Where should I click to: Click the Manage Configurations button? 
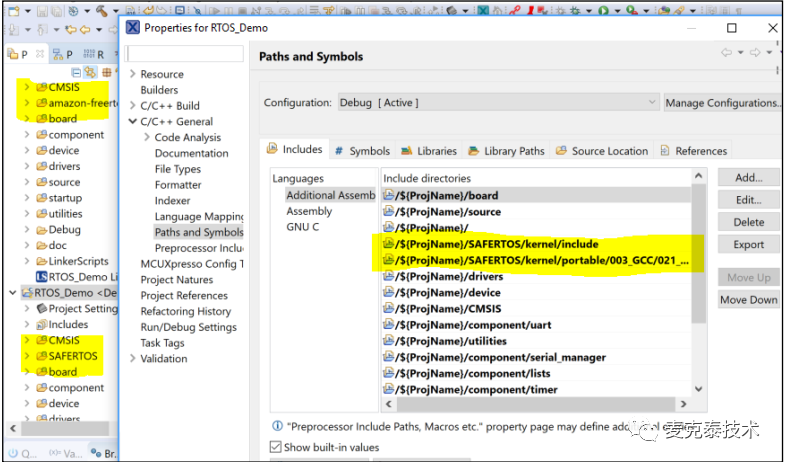point(723,102)
